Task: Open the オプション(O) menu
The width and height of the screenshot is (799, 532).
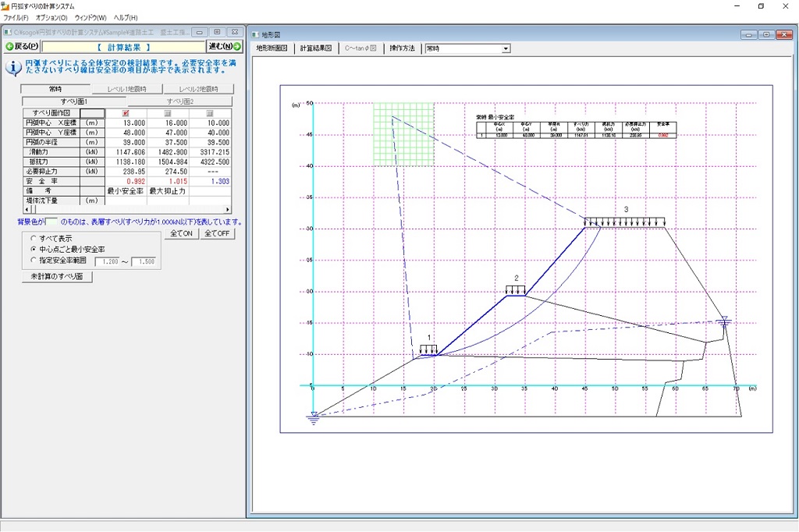Action: (x=51, y=18)
